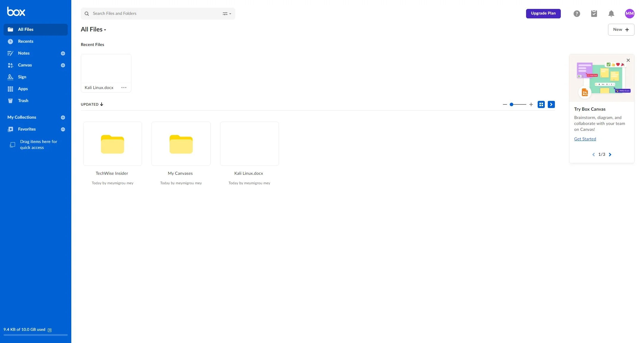
Task: Toggle the details sidebar panel arrow
Action: point(551,104)
